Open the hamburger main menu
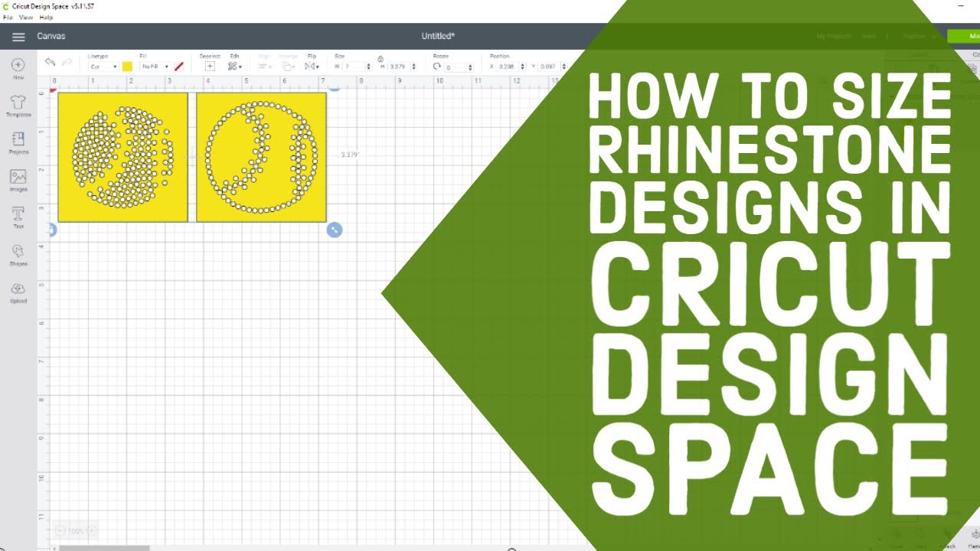Screen dimensions: 980x551 click(18, 36)
